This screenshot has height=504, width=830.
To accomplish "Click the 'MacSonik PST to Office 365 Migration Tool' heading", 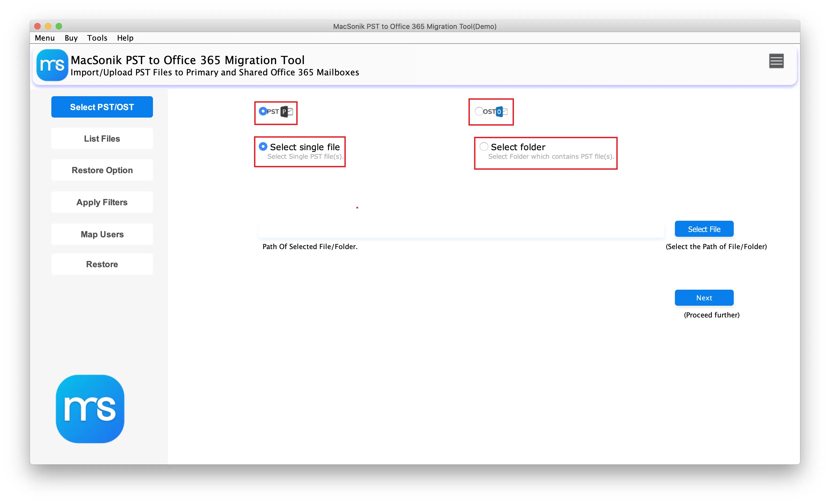I will pos(188,60).
